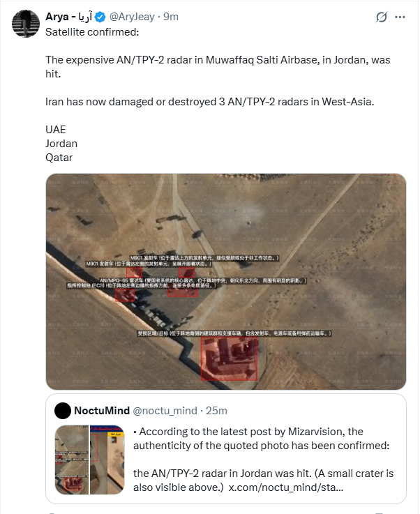The width and height of the screenshot is (420, 514).
Task: Open the three-dot More options menu
Action: pyautogui.click(x=403, y=17)
